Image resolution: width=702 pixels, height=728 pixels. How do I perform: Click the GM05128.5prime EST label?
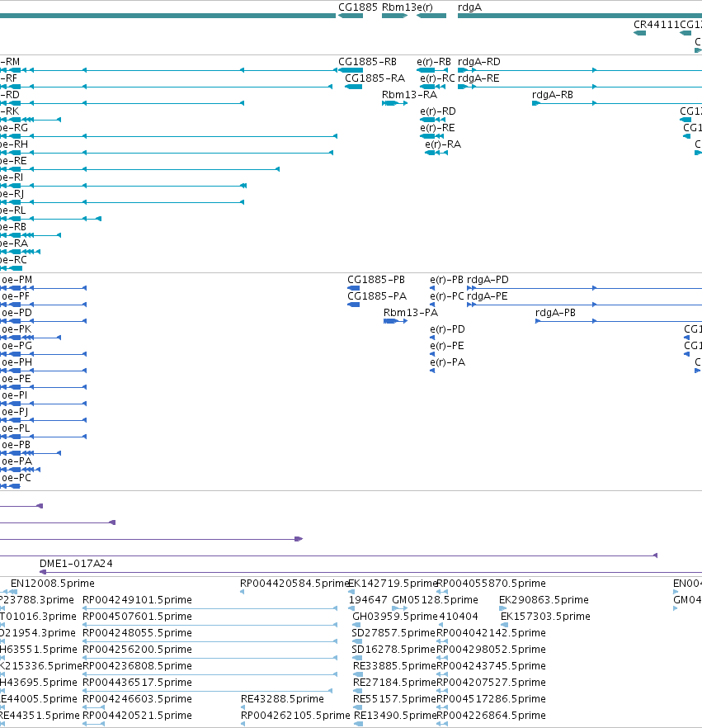[x=436, y=600]
